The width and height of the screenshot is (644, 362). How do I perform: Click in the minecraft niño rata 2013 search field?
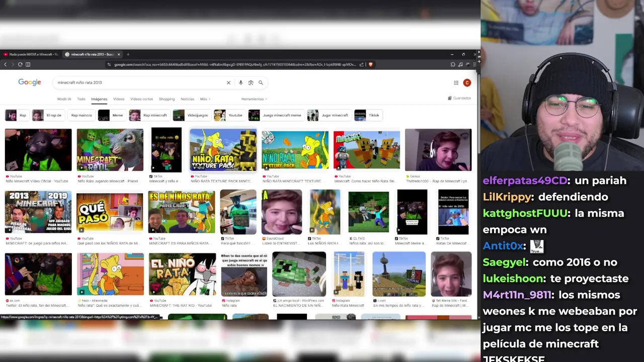[140, 82]
